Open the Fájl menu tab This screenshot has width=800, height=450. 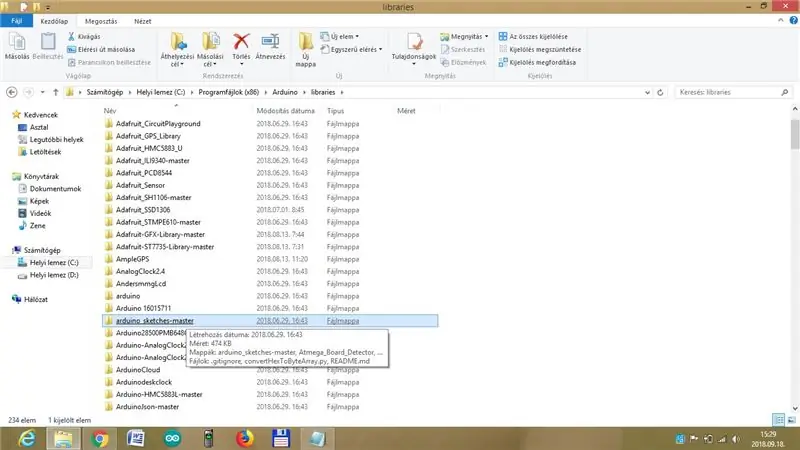[x=16, y=21]
